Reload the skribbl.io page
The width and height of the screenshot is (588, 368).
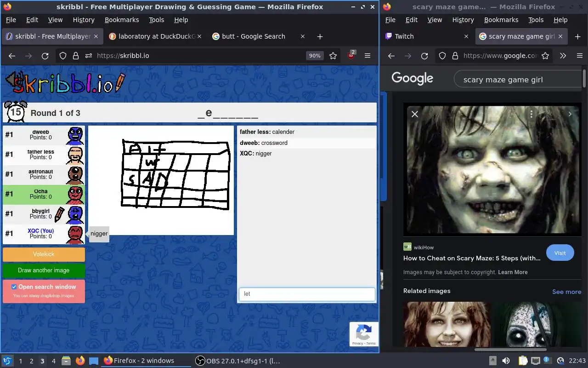(45, 56)
